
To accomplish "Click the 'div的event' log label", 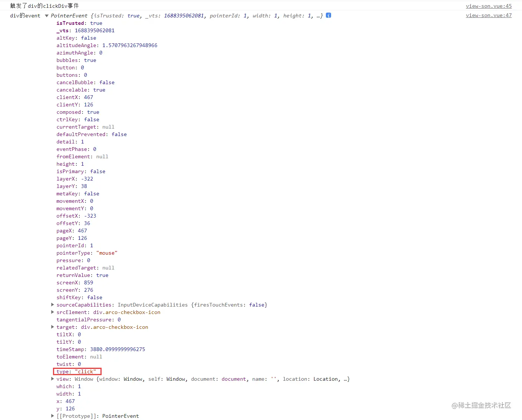I will (x=25, y=16).
